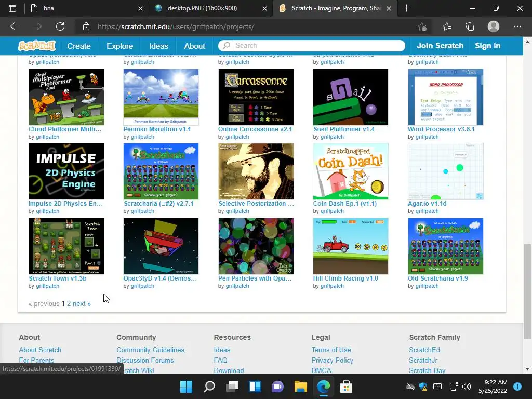This screenshot has height=399, width=532.
Task: Click Microsoft Edge taskbar icon
Action: click(x=323, y=387)
